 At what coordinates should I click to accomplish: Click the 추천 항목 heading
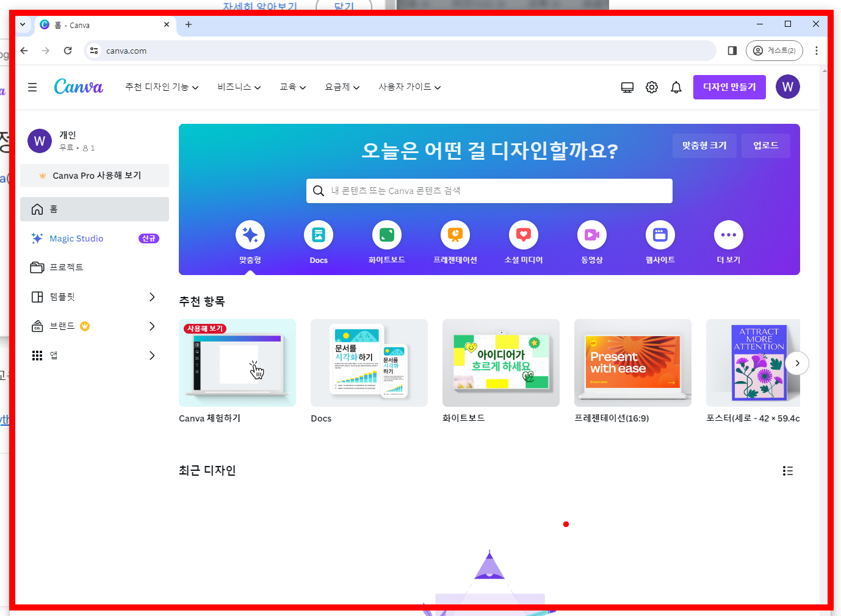point(202,301)
